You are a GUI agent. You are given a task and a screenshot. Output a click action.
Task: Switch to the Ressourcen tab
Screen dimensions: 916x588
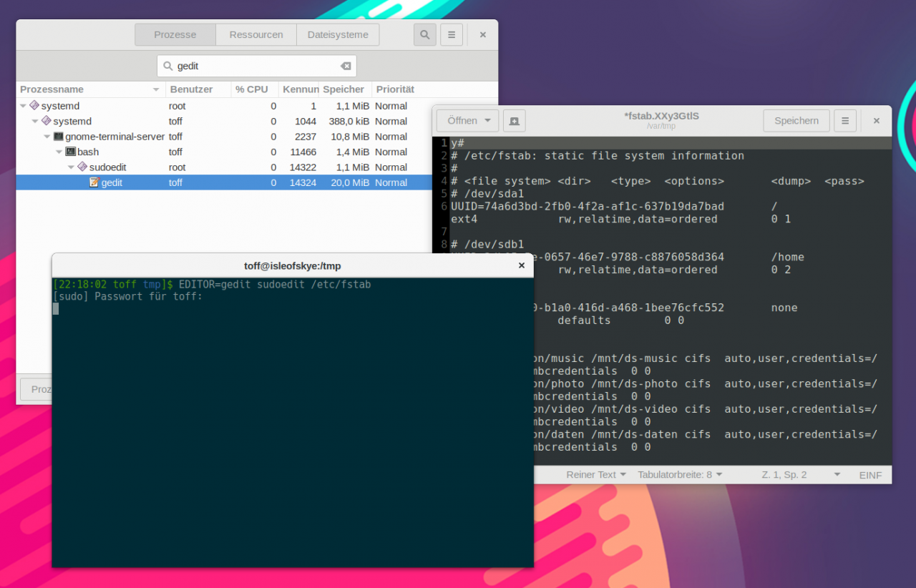click(256, 34)
